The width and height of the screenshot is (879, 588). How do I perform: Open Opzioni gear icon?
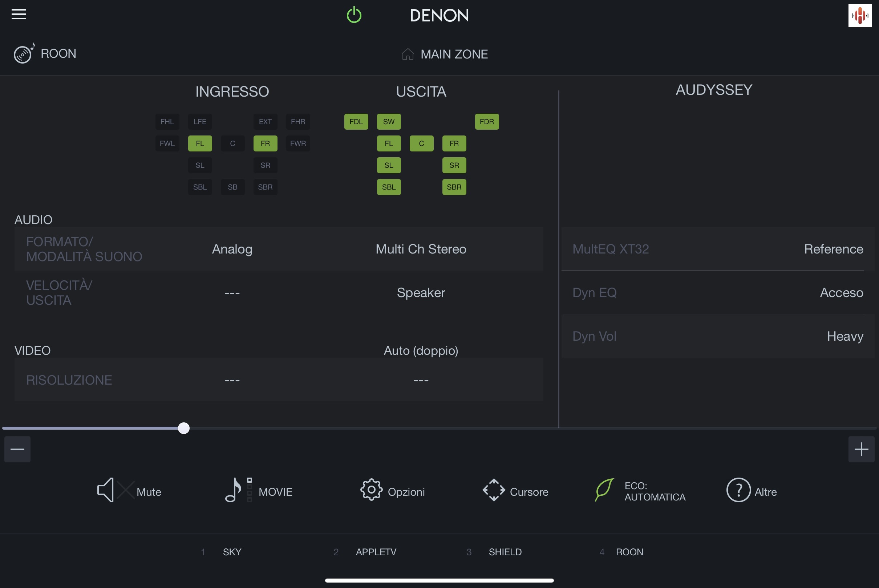[371, 490]
